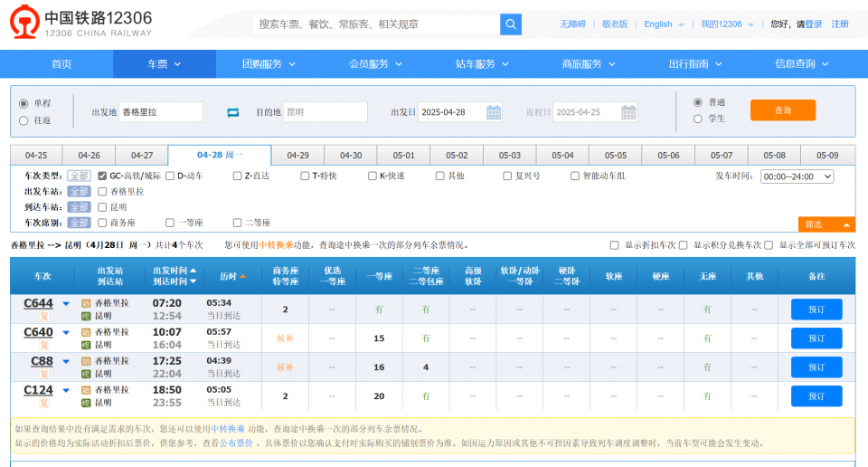Screen dimensions: 868x467
Task: Book train C644 with 预订
Action: point(816,310)
